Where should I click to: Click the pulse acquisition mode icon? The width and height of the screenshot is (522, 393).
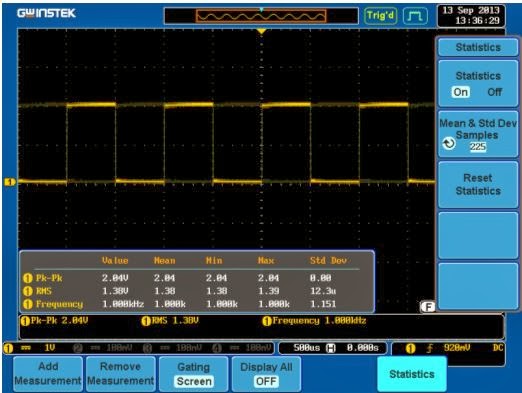pyautogui.click(x=415, y=16)
